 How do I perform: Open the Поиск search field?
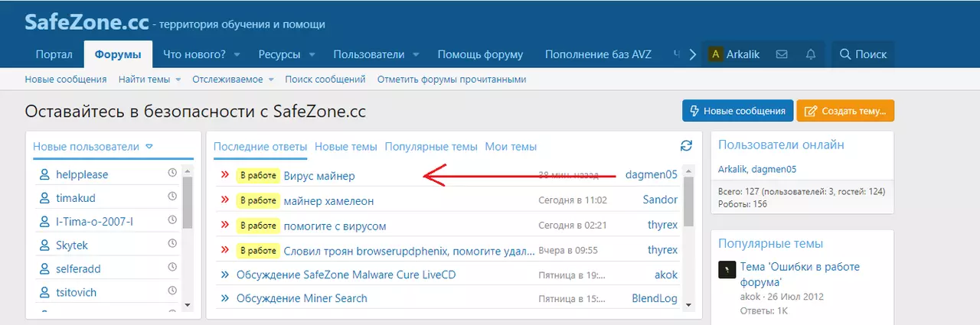click(x=863, y=54)
